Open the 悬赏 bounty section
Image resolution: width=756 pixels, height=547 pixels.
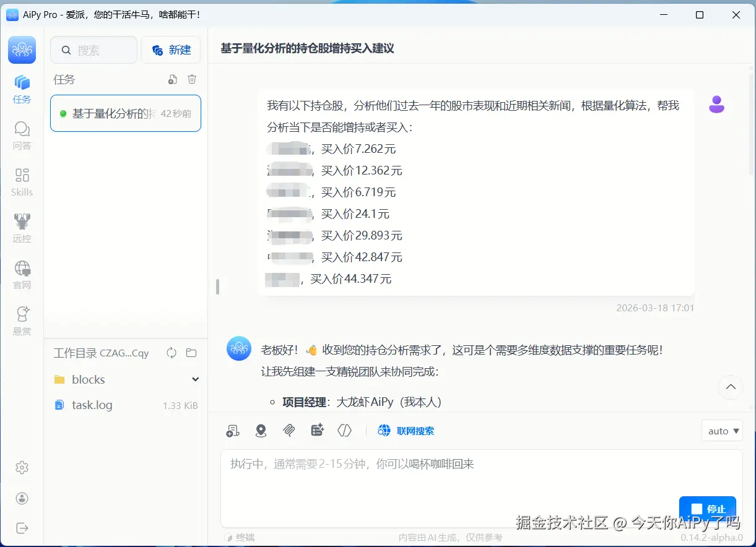pos(22,321)
